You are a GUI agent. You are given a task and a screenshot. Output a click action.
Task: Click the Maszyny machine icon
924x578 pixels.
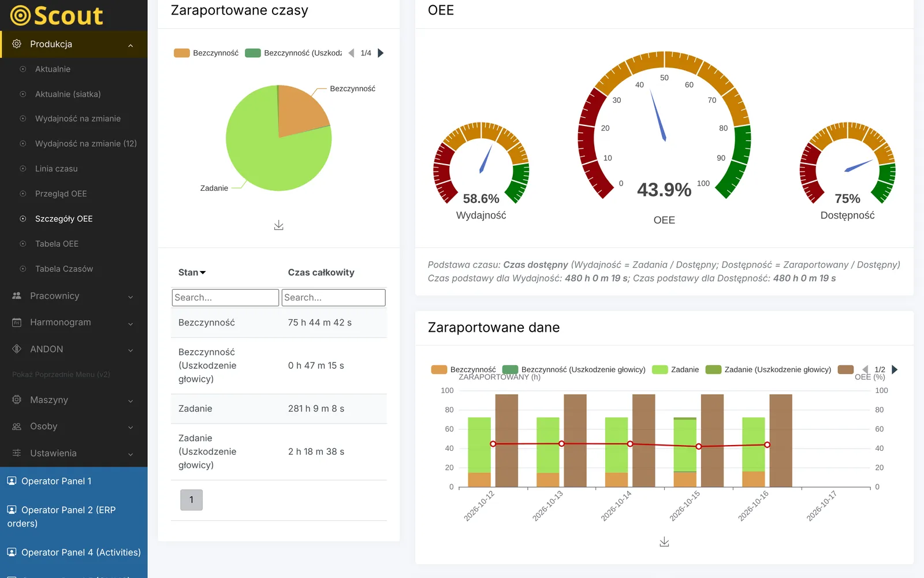click(17, 400)
